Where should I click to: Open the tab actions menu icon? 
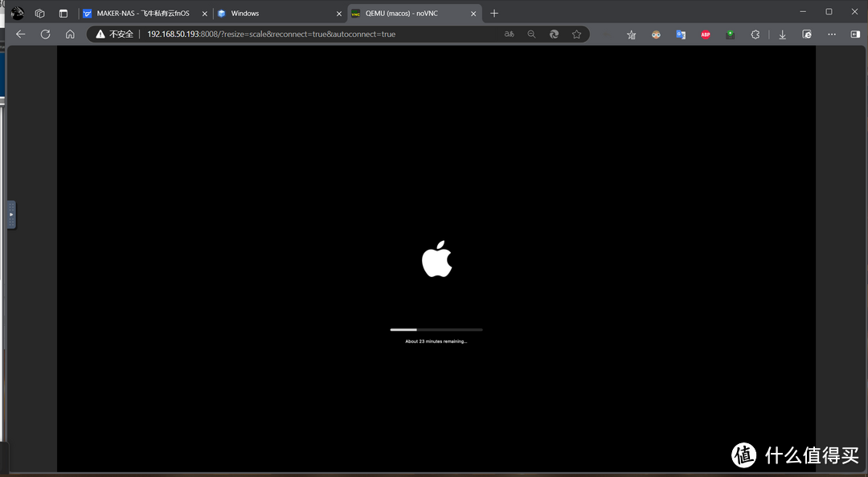click(63, 13)
